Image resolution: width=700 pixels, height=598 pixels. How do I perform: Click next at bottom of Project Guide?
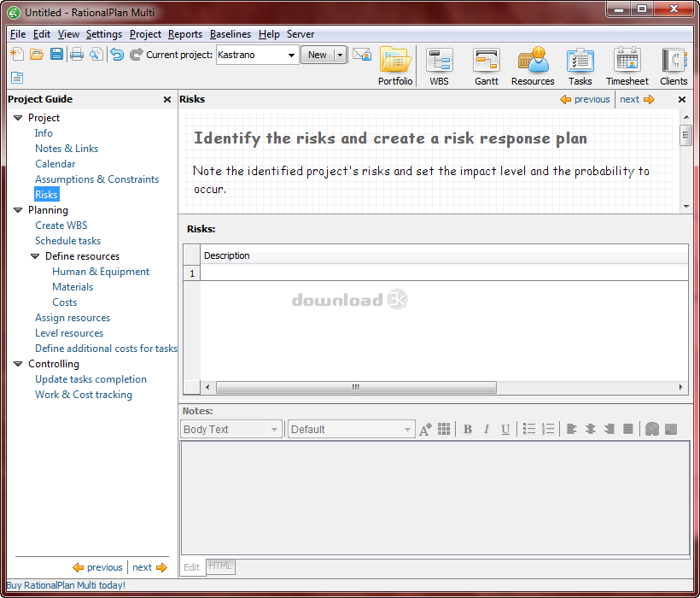[x=149, y=567]
